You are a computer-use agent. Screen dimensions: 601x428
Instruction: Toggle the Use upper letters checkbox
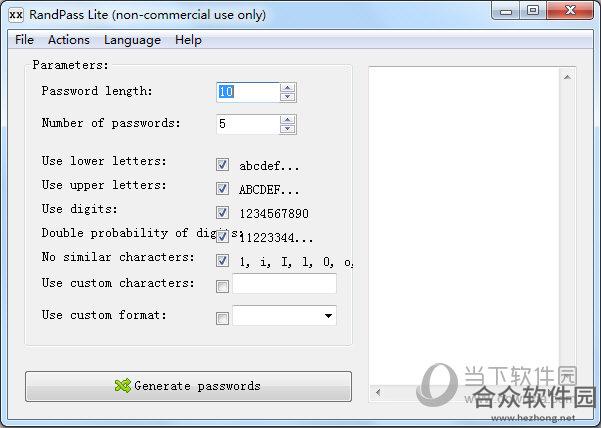pos(222,189)
